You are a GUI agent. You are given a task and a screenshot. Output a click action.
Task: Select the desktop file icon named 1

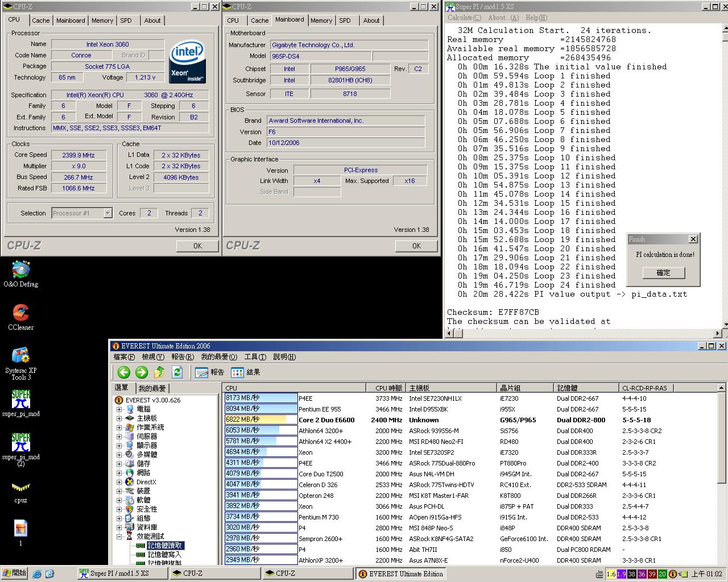pos(21,533)
